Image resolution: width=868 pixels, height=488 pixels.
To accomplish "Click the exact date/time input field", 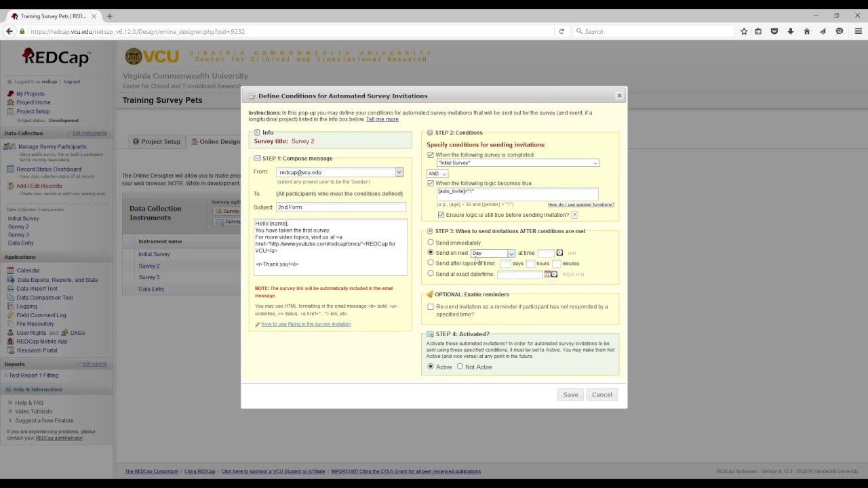I will click(519, 274).
